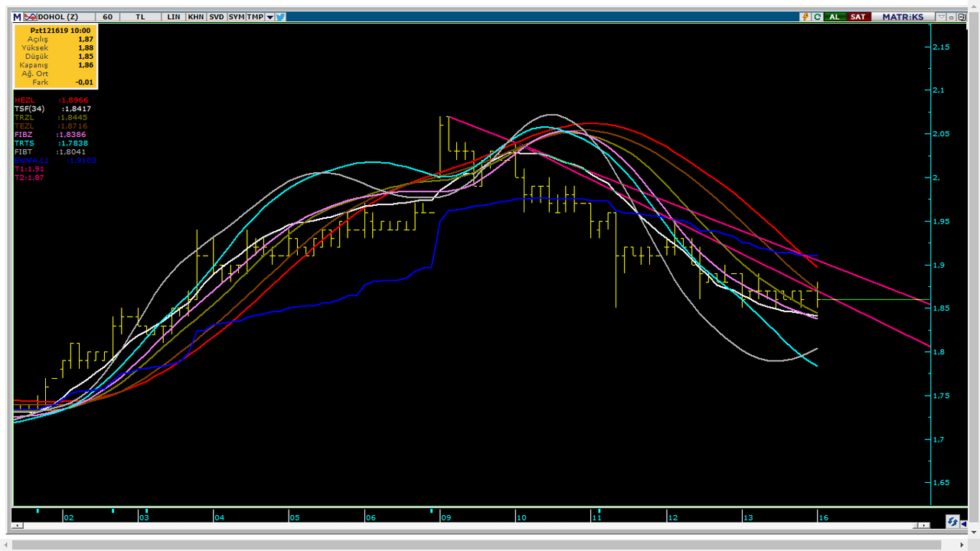
Task: Click the 2,05 price axis label
Action: pos(941,134)
